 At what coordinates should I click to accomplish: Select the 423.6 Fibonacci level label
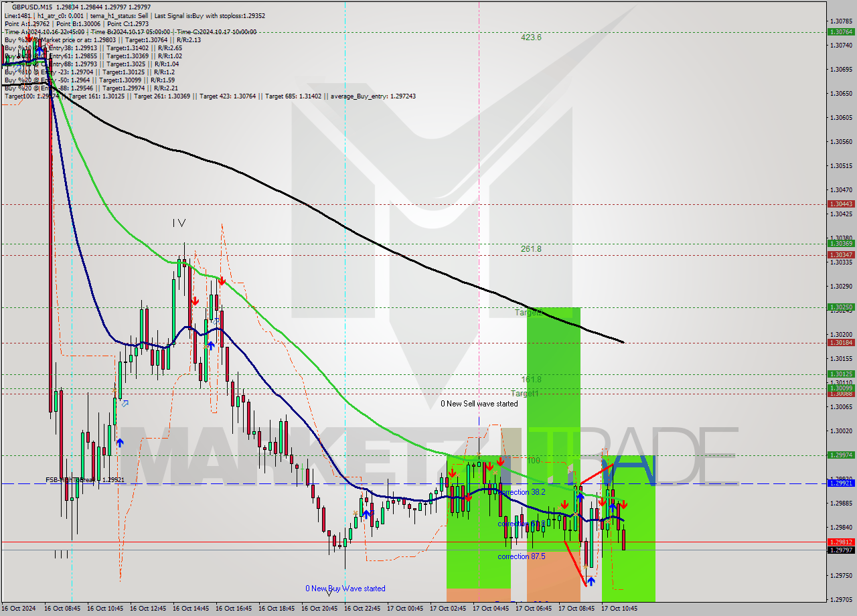531,37
